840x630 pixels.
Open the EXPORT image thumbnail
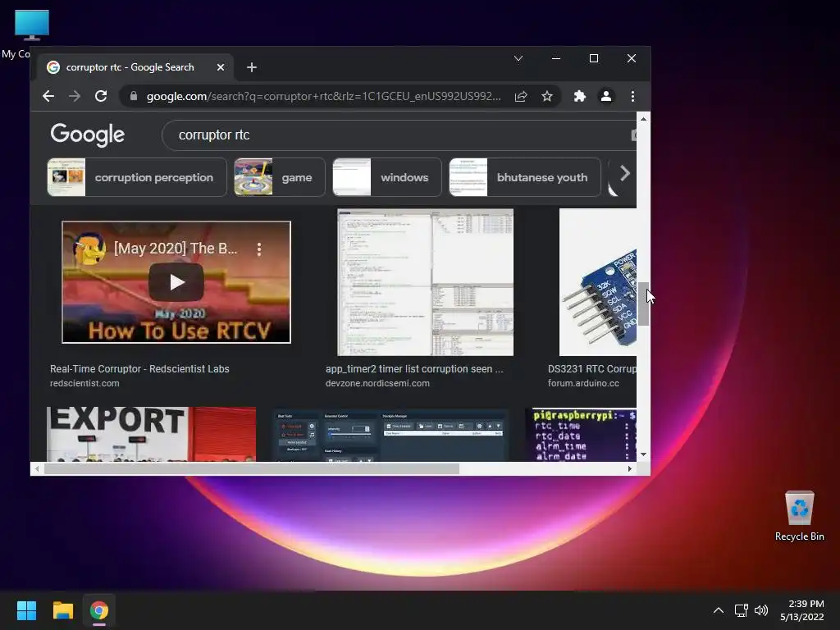pyautogui.click(x=152, y=434)
